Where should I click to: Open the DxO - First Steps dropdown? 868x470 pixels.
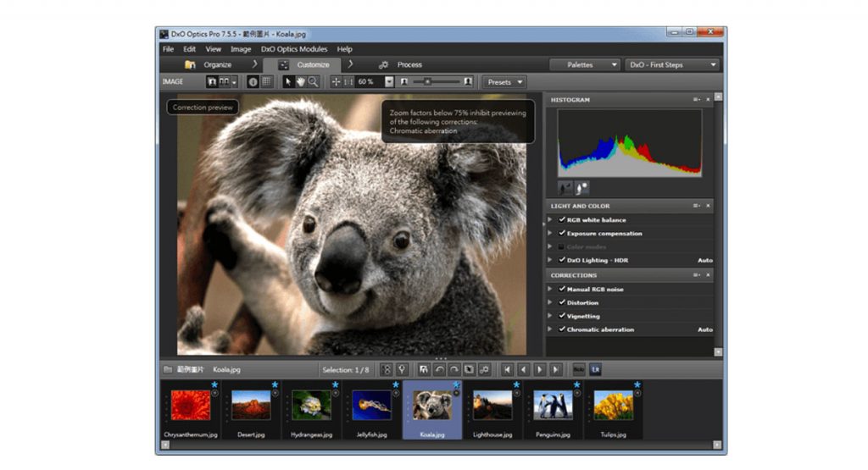point(672,64)
